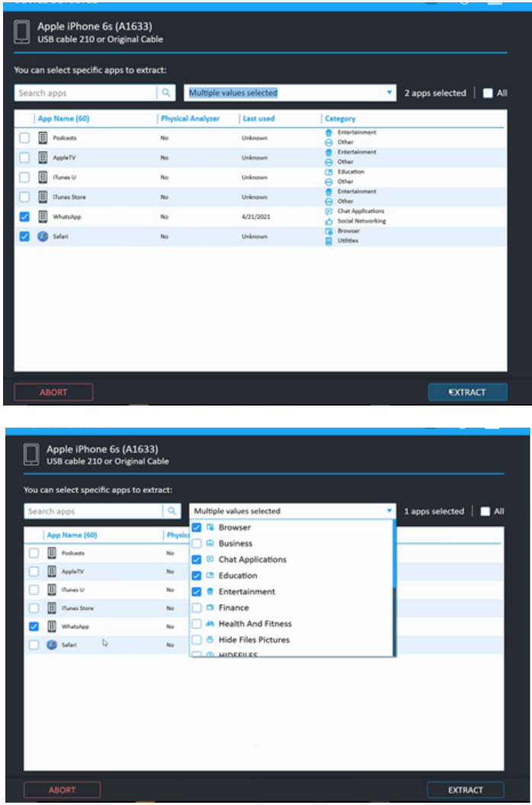Image resolution: width=532 pixels, height=805 pixels.
Task: Click the 4/21/2021 last used date
Action: tap(256, 216)
